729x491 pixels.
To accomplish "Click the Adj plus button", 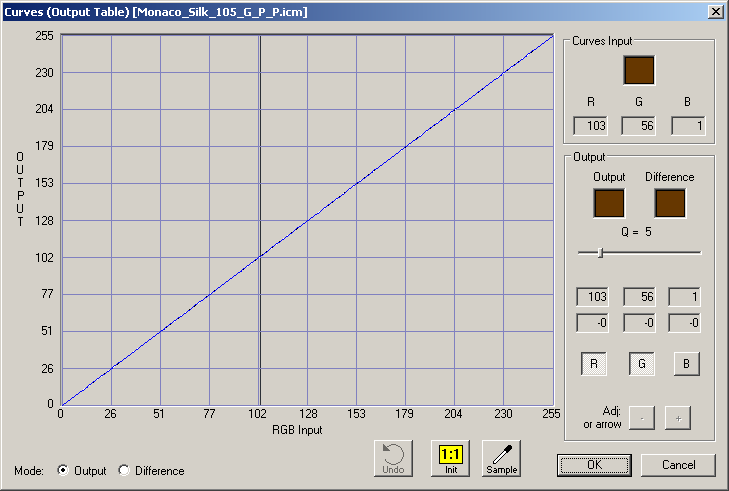I will (678, 418).
